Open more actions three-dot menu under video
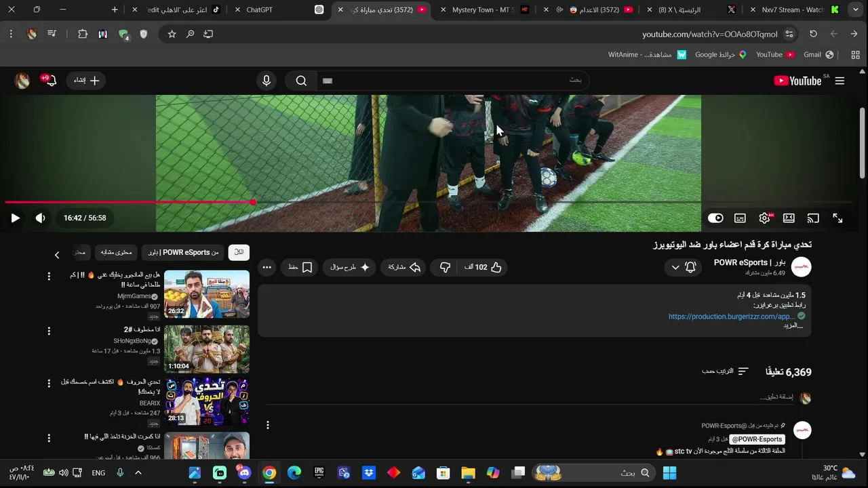The width and height of the screenshot is (868, 488). click(267, 267)
